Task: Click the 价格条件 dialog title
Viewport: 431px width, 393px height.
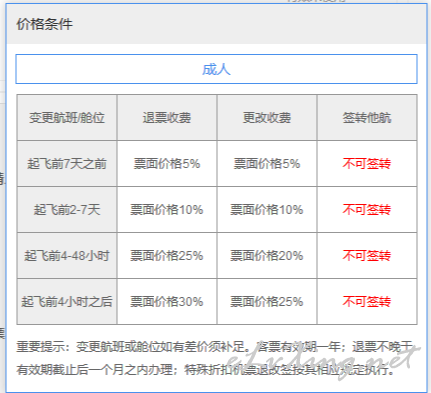Action: point(45,24)
